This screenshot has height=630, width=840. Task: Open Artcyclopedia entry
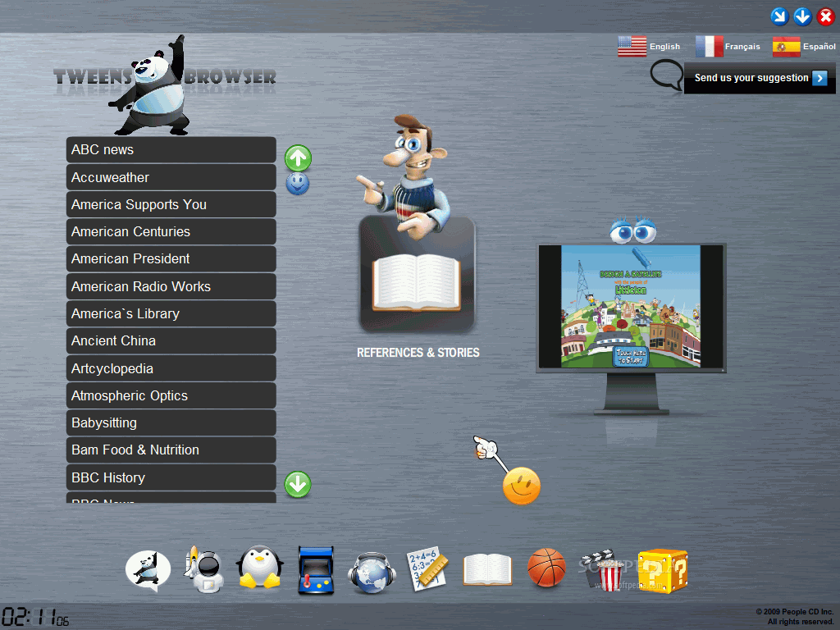(x=171, y=368)
